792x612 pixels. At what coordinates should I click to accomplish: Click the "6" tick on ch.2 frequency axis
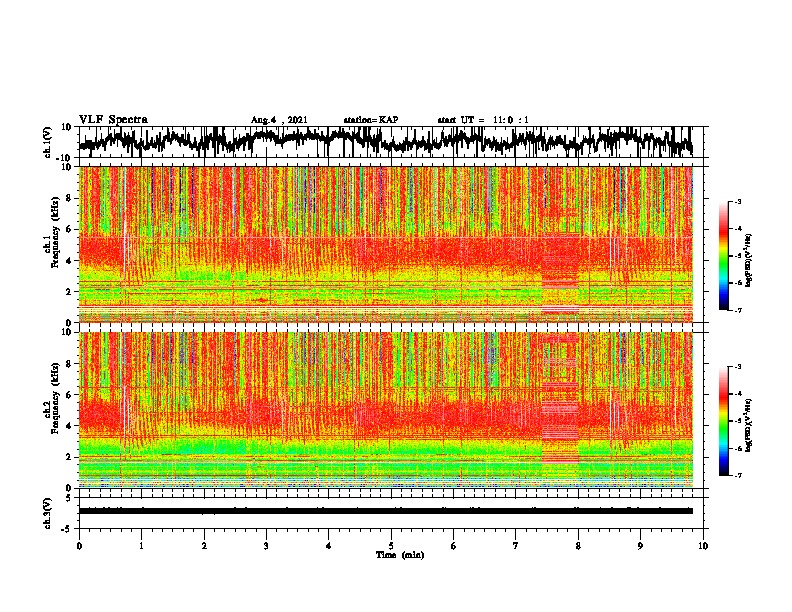69,395
